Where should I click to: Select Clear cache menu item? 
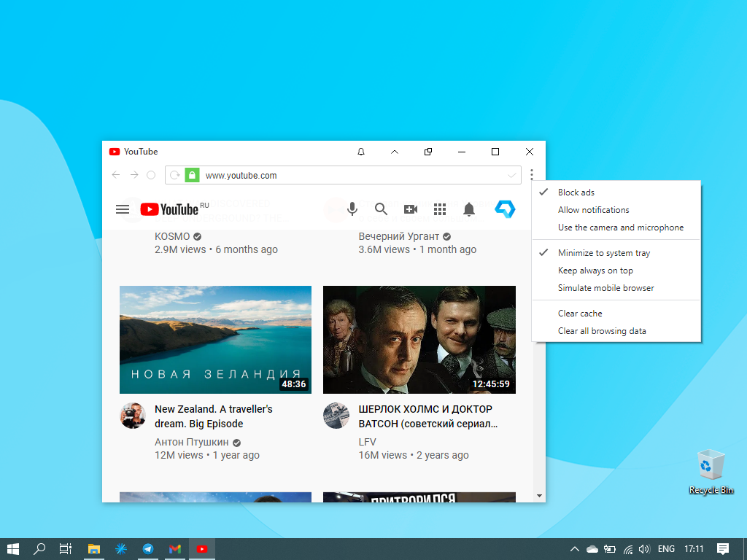(616, 314)
